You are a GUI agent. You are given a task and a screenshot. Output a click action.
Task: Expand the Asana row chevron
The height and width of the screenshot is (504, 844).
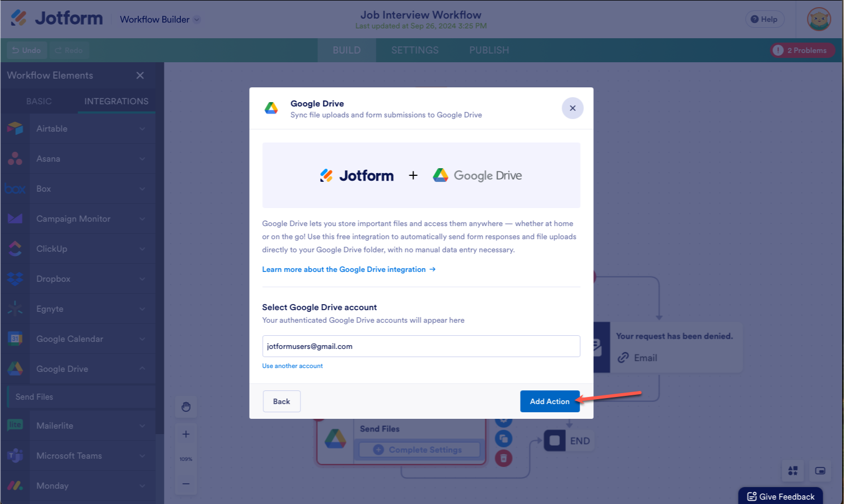coord(142,159)
